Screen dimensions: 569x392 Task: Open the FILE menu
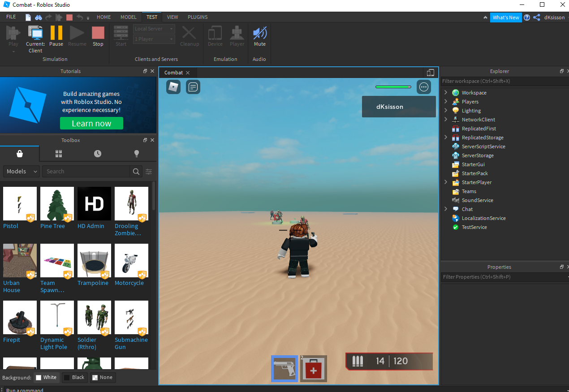[x=11, y=17]
